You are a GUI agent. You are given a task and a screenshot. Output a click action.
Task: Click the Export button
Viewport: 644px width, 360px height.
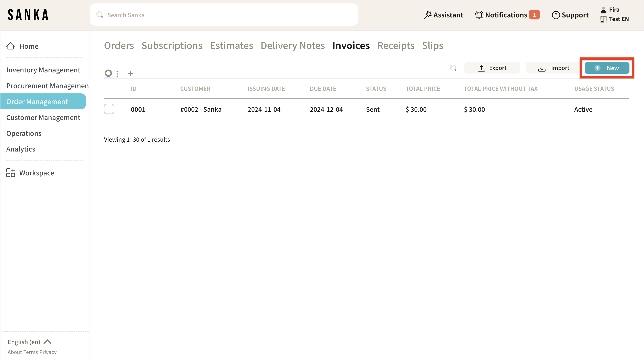pos(492,68)
